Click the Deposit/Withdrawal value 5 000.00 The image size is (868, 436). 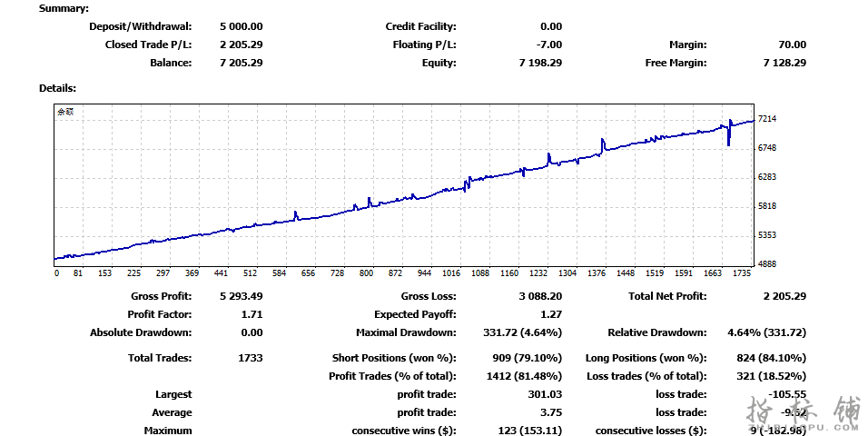point(241,26)
